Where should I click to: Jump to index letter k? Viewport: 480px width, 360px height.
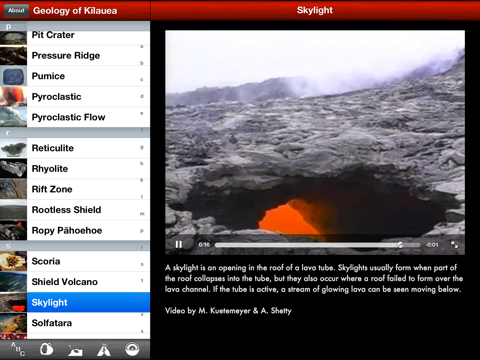click(x=142, y=180)
